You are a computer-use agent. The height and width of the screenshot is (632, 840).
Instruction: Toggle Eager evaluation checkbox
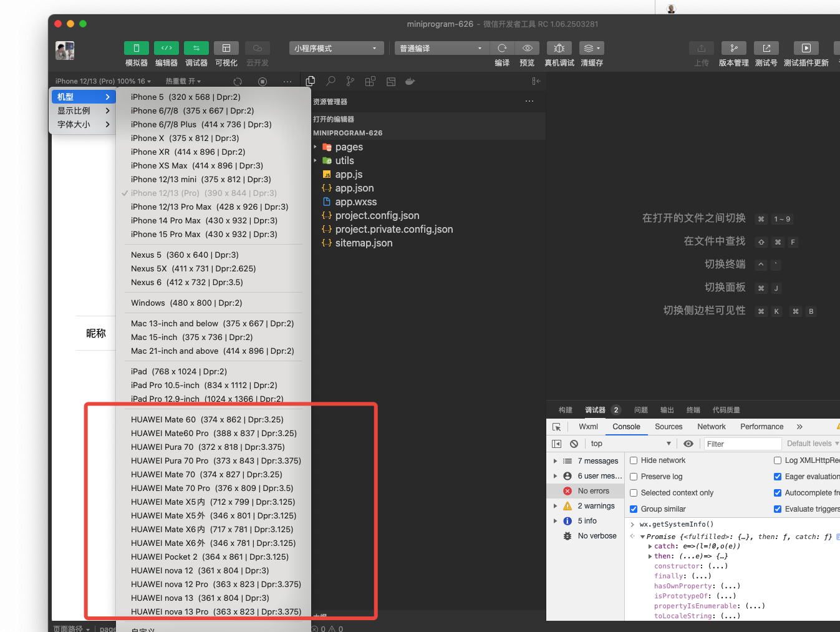pos(778,477)
